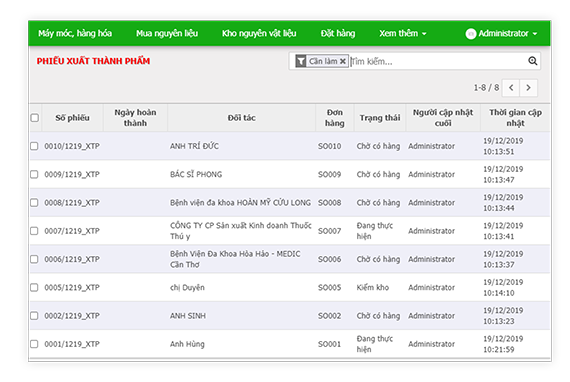
Task: Remove the 'Cần làm' filter tag
Action: (342, 61)
